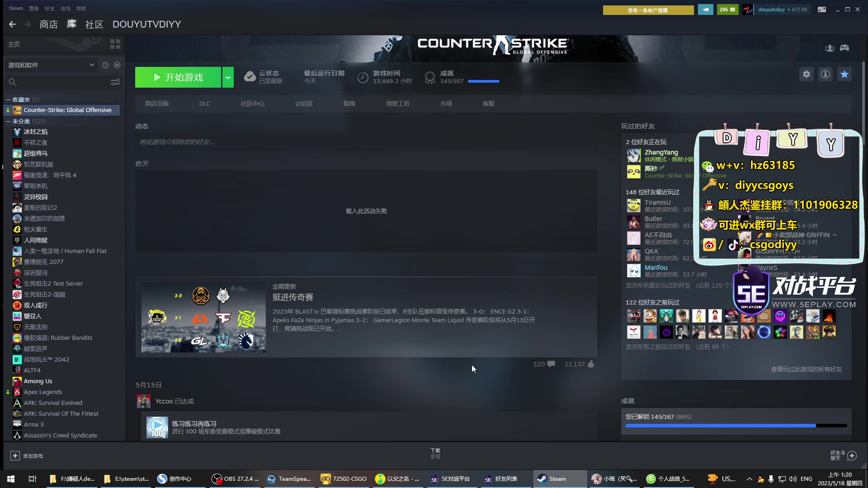Click 查看玩过此游戏的所有好友 link

pyautogui.click(x=806, y=369)
